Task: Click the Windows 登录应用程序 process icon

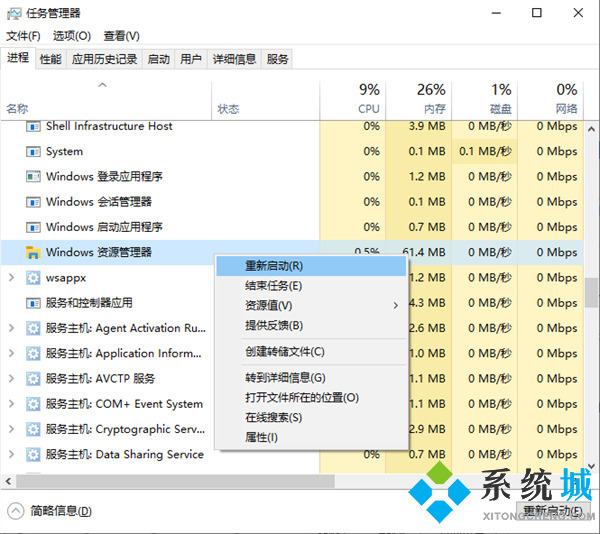Action: click(x=33, y=177)
